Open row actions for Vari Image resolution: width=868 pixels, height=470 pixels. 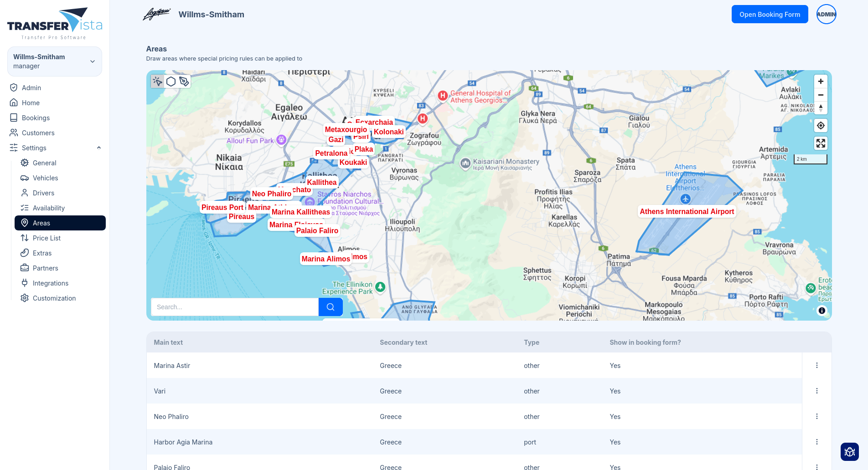click(817, 391)
